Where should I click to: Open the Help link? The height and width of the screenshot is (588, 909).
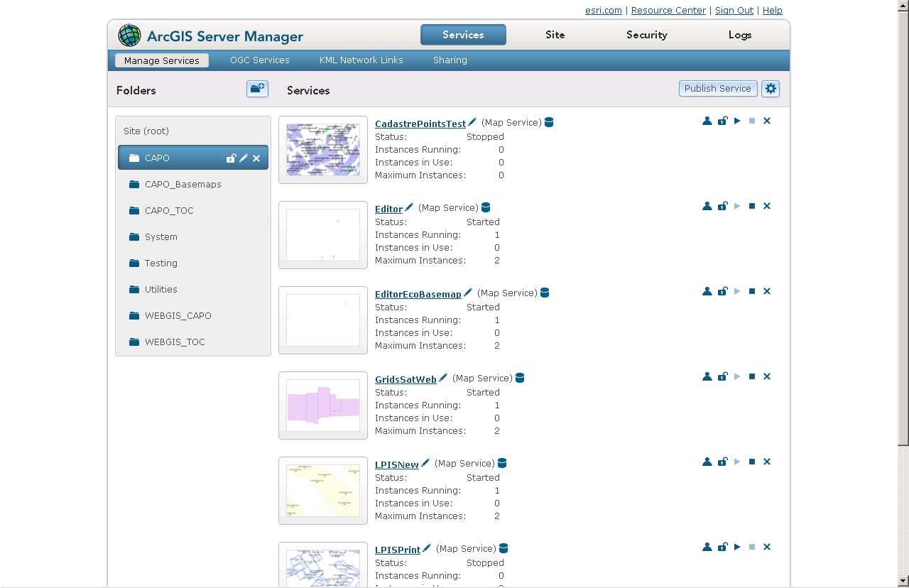click(x=773, y=10)
